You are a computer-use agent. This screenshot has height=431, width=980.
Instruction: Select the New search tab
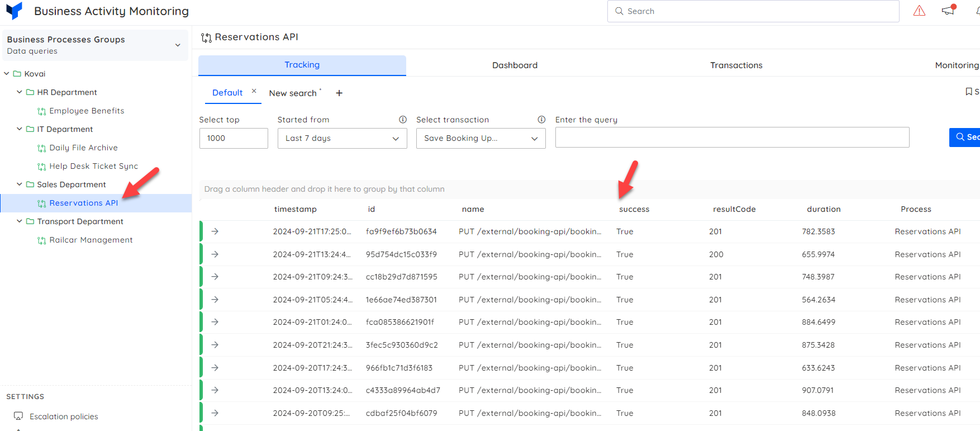click(x=293, y=93)
